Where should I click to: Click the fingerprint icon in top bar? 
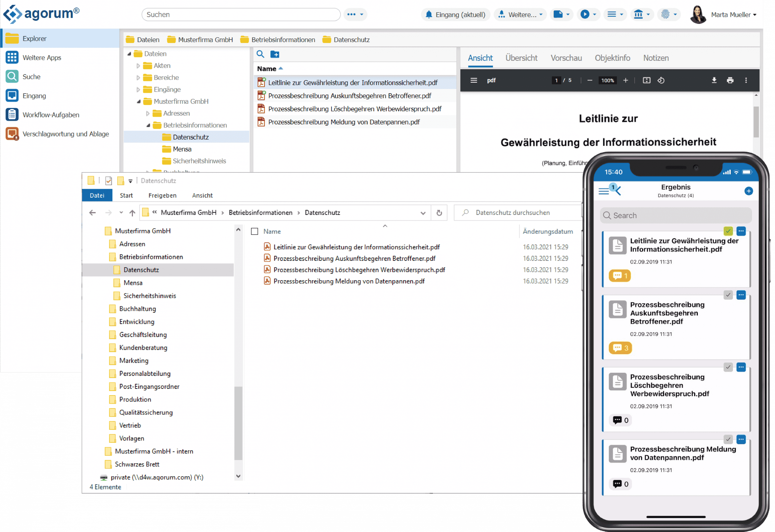(x=665, y=14)
